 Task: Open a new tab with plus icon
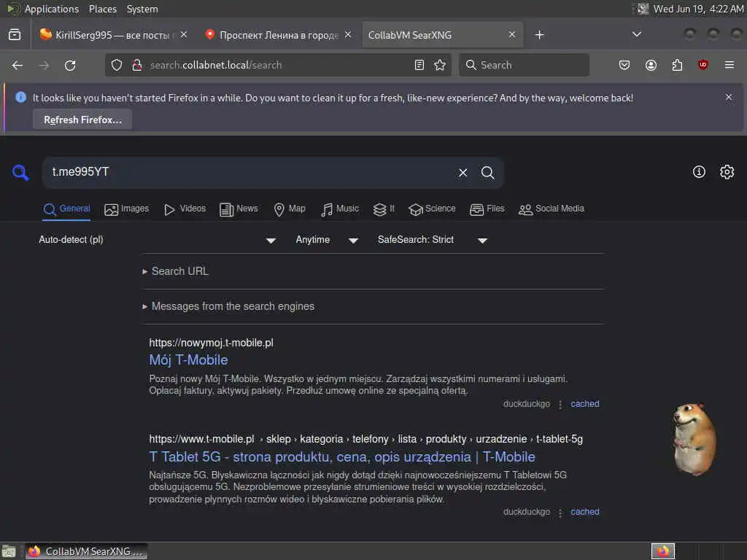coord(539,35)
